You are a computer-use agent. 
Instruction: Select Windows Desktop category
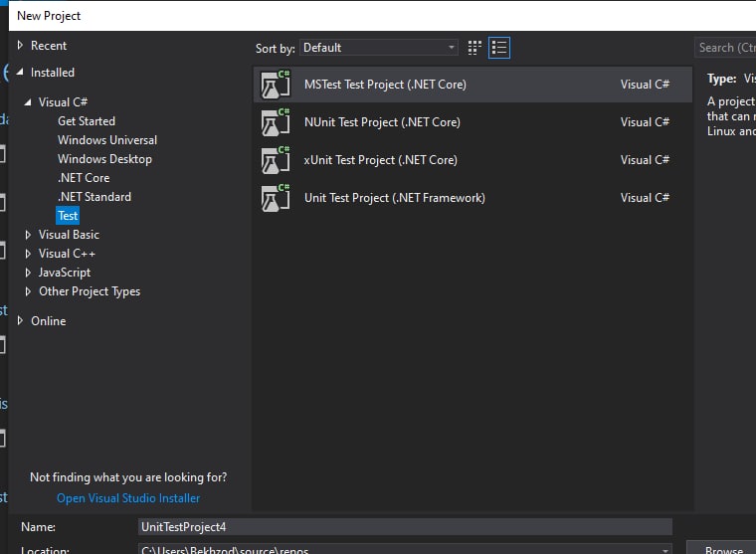click(x=104, y=159)
